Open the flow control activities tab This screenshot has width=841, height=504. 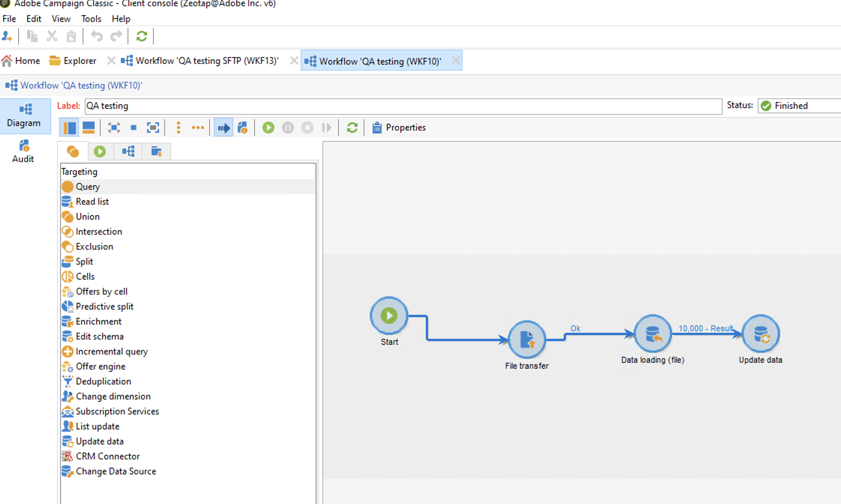pyautogui.click(x=100, y=151)
